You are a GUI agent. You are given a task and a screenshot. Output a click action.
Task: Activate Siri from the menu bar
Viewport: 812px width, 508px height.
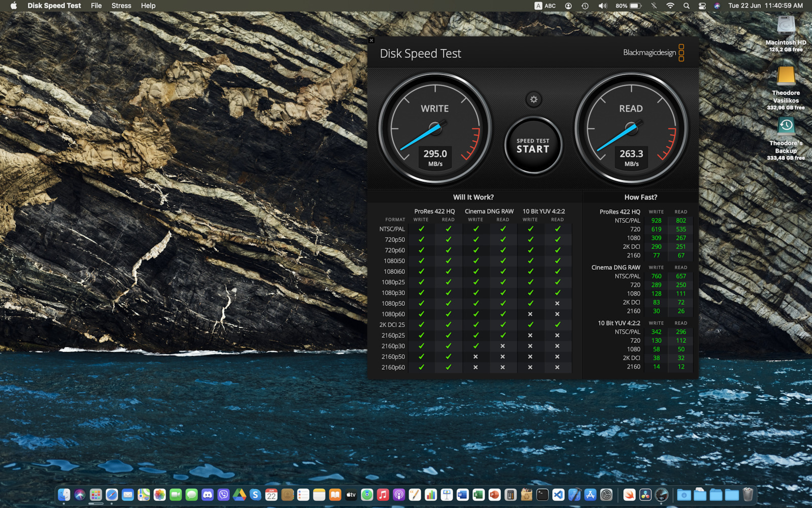717,6
